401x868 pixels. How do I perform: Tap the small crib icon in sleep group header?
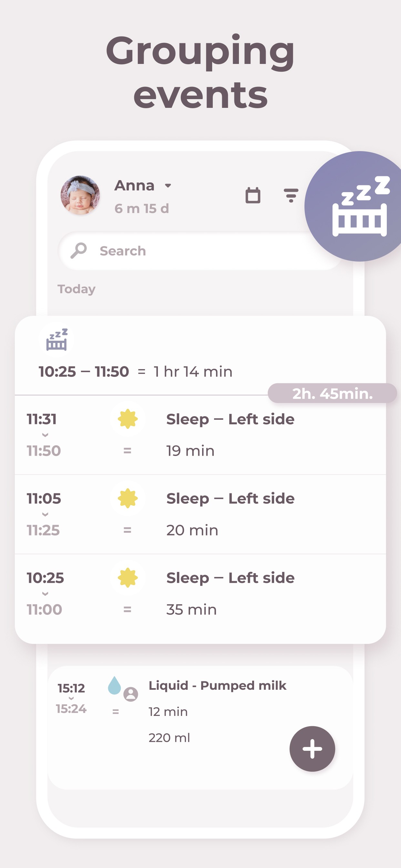(x=57, y=340)
